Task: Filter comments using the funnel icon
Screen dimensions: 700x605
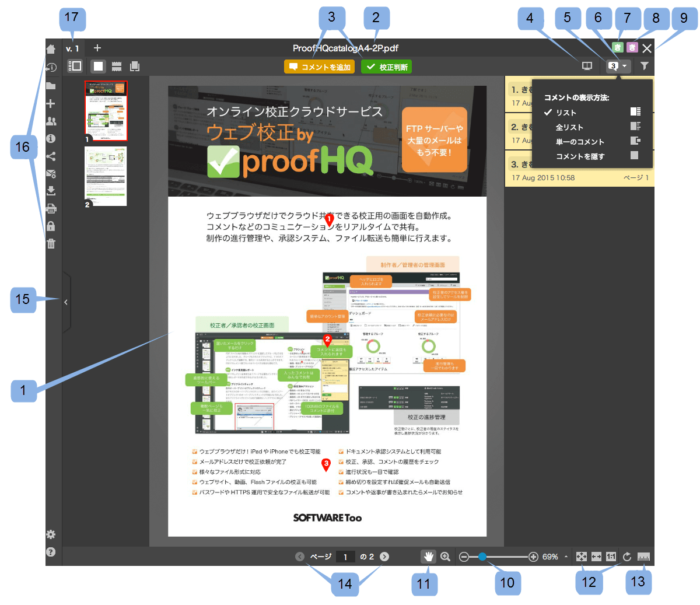Action: pos(644,66)
